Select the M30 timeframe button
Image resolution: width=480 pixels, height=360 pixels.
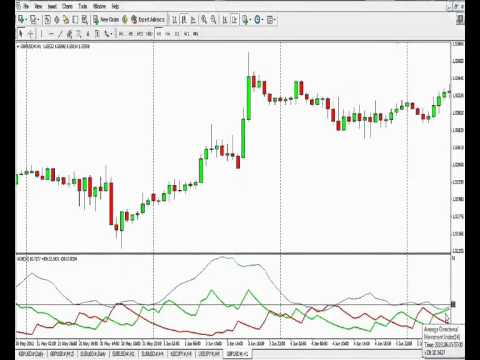pyautogui.click(x=149, y=34)
